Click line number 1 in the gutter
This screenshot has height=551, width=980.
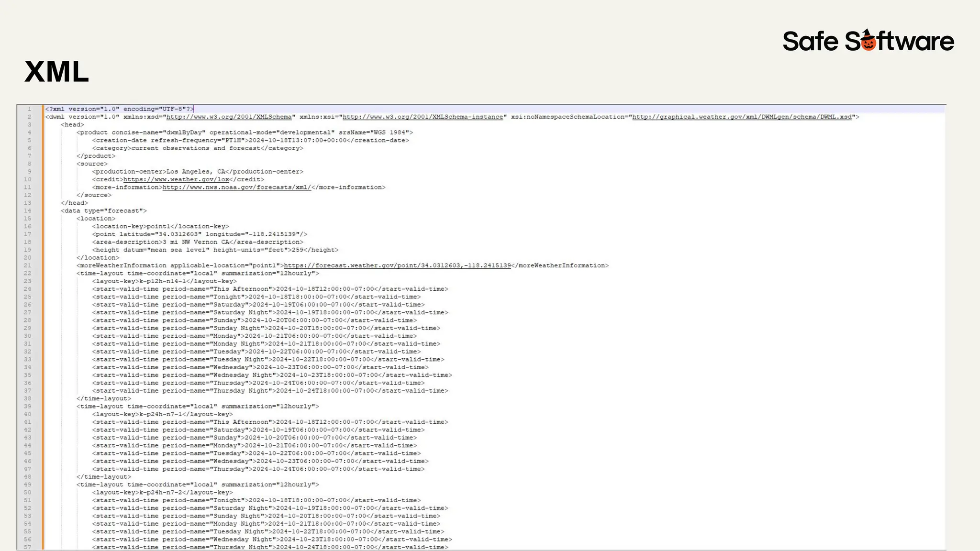pos(29,109)
